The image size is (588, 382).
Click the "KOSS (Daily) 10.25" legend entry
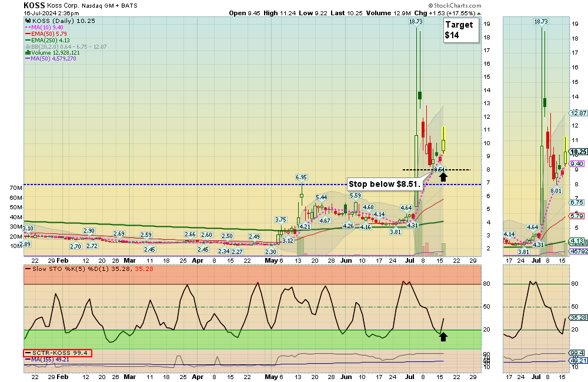(60, 21)
